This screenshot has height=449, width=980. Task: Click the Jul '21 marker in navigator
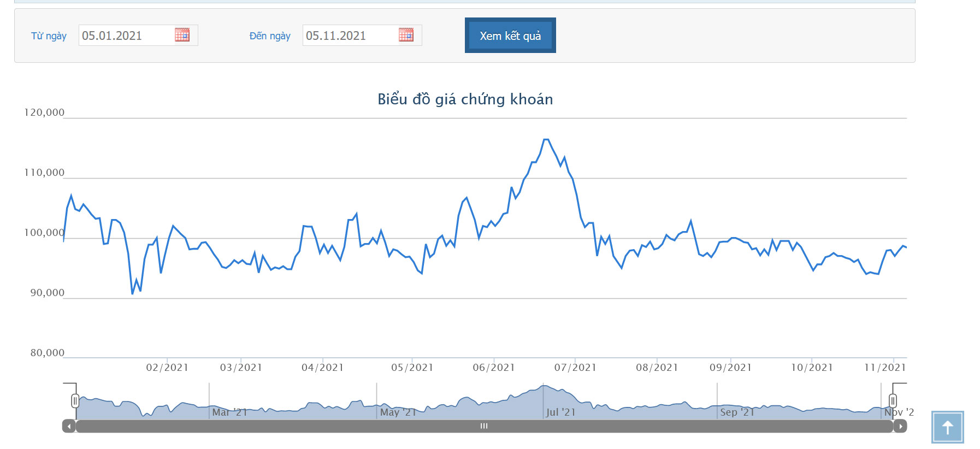[560, 412]
